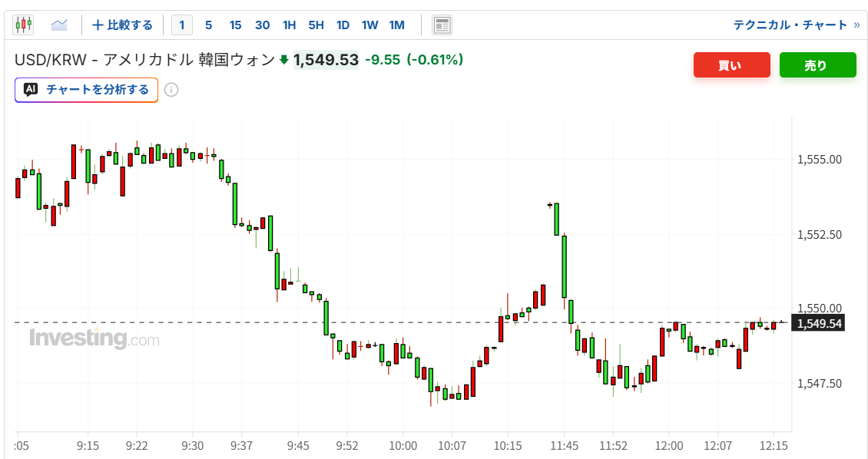Click the 10:07 time axis label
Viewport: 868px width, 459px height.
[452, 446]
